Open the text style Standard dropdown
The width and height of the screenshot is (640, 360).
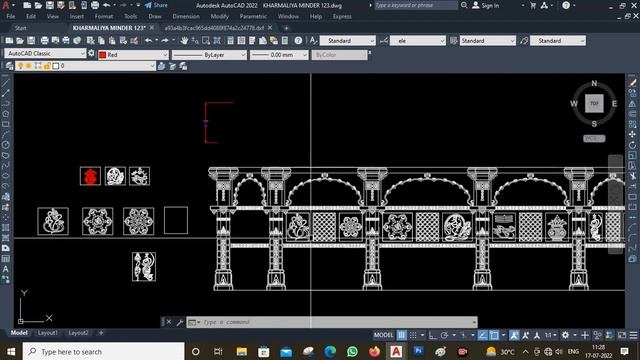[x=347, y=40]
